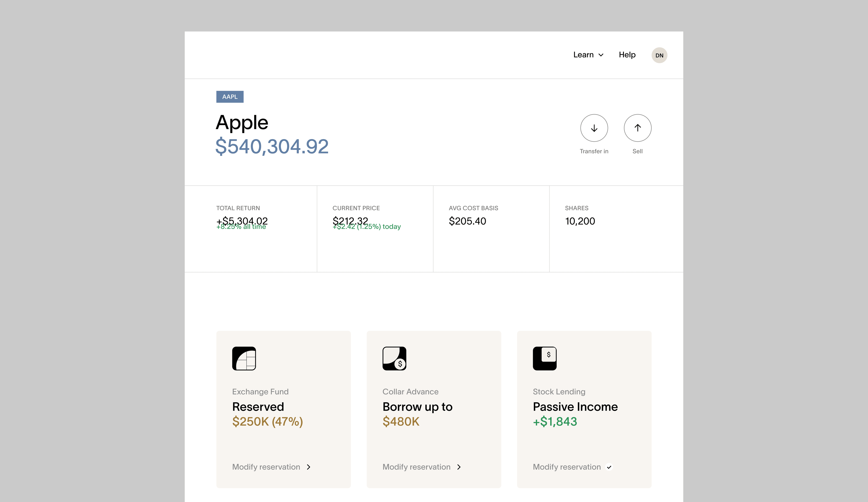Viewport: 868px width, 502px height.
Task: Expand the Learn dropdown menu
Action: coord(588,55)
